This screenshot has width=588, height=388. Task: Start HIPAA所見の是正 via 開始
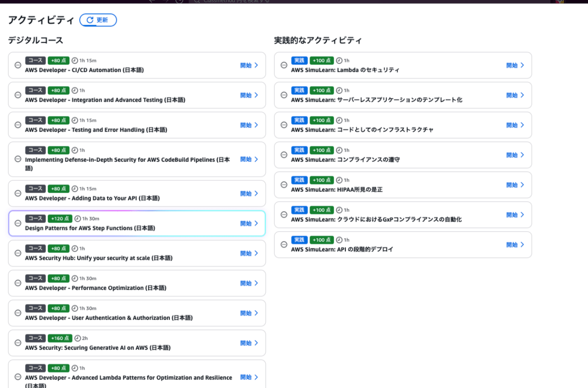click(515, 185)
